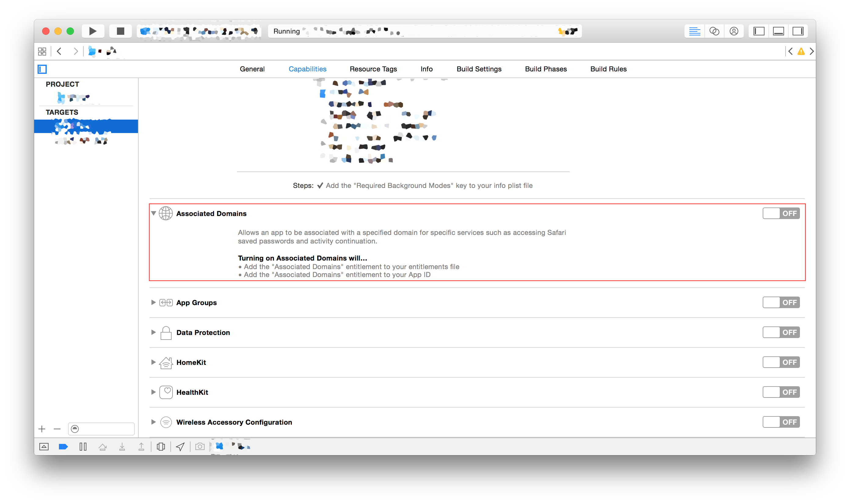The image size is (850, 504).
Task: Expand the App Groups section
Action: (x=153, y=302)
